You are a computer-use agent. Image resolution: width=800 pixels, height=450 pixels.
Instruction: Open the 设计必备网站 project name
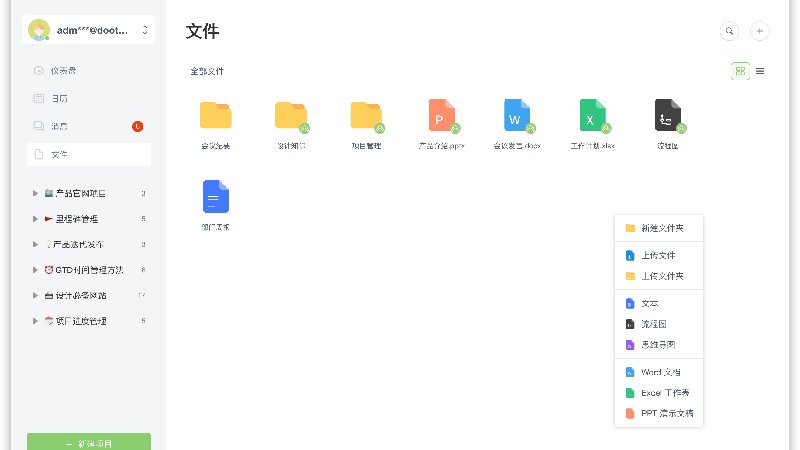tap(81, 295)
